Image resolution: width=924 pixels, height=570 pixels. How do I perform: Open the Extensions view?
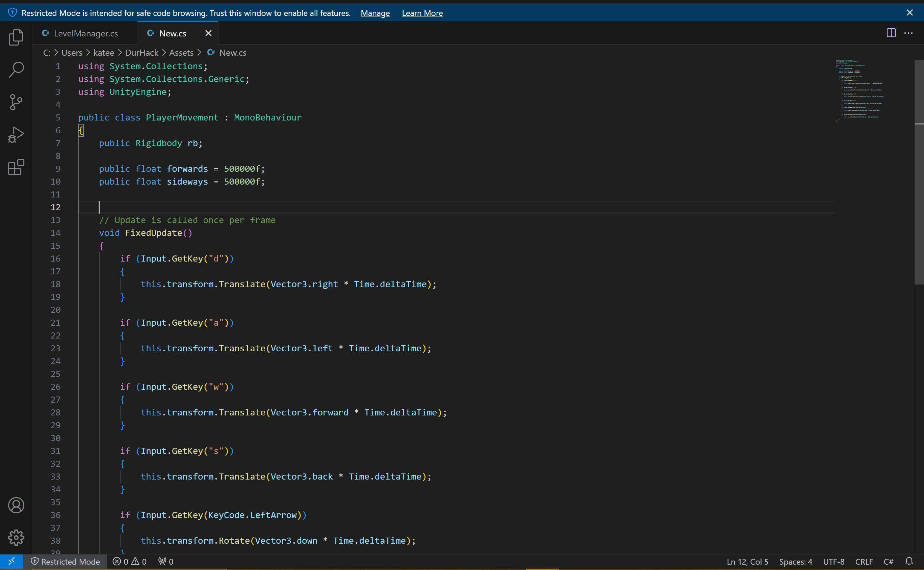pyautogui.click(x=16, y=167)
